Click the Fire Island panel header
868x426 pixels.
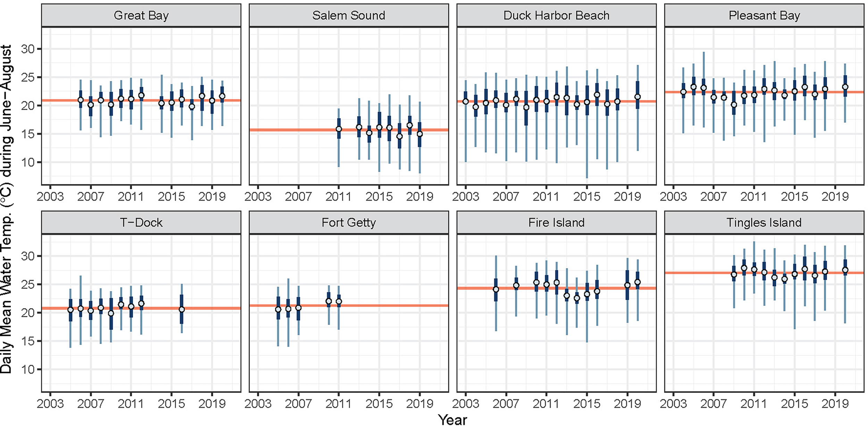click(x=556, y=223)
